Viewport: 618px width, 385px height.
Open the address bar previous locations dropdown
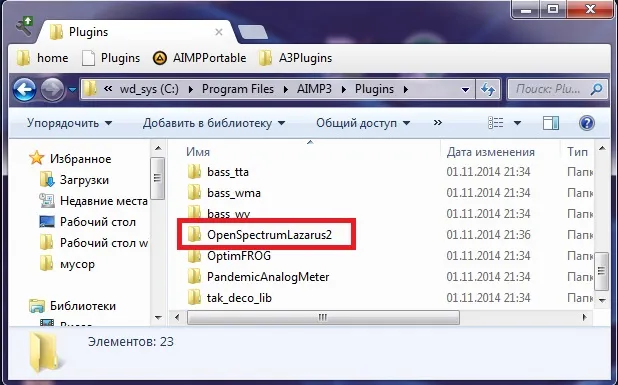pyautogui.click(x=465, y=90)
